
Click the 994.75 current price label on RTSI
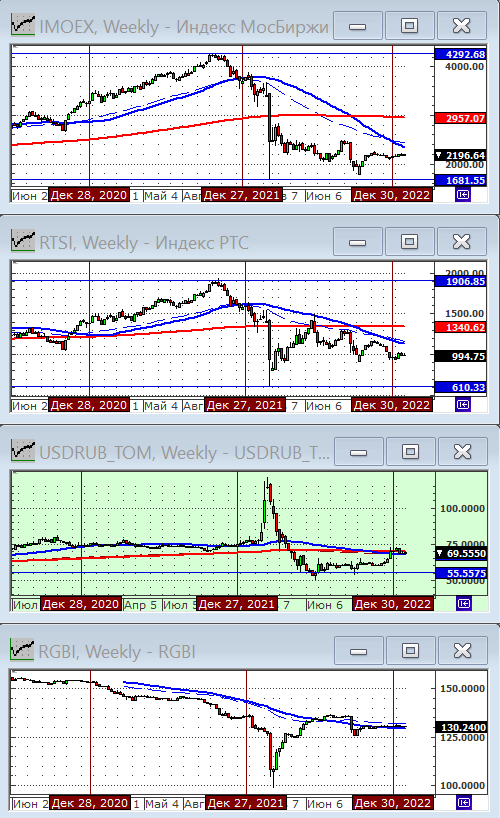[x=460, y=356]
